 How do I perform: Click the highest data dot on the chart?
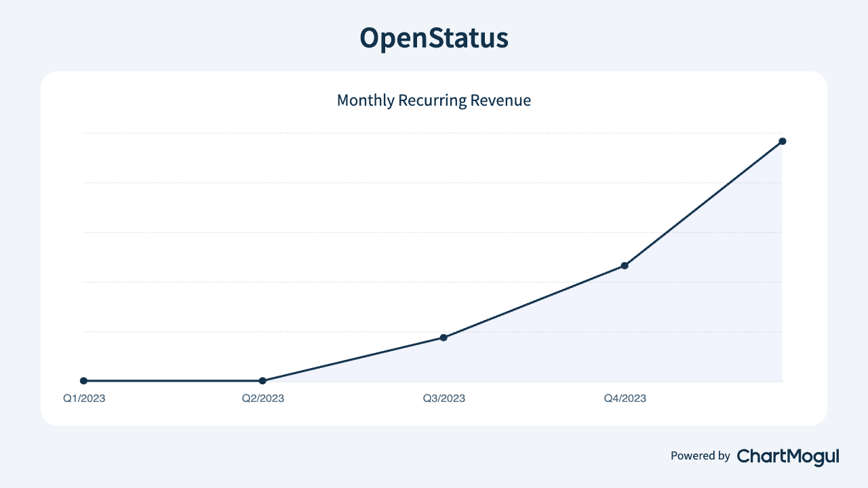coord(783,140)
